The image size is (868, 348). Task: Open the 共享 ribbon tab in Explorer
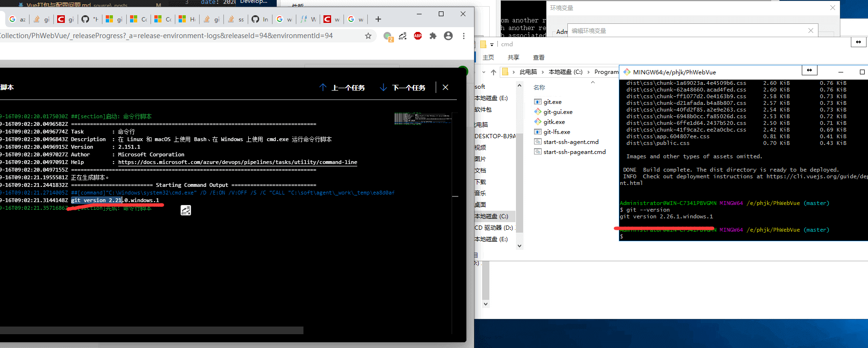click(513, 58)
